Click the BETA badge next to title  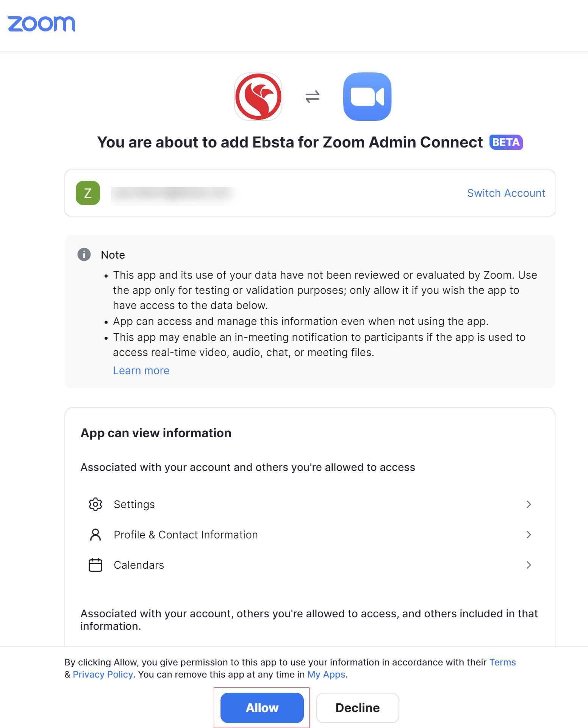click(x=506, y=142)
